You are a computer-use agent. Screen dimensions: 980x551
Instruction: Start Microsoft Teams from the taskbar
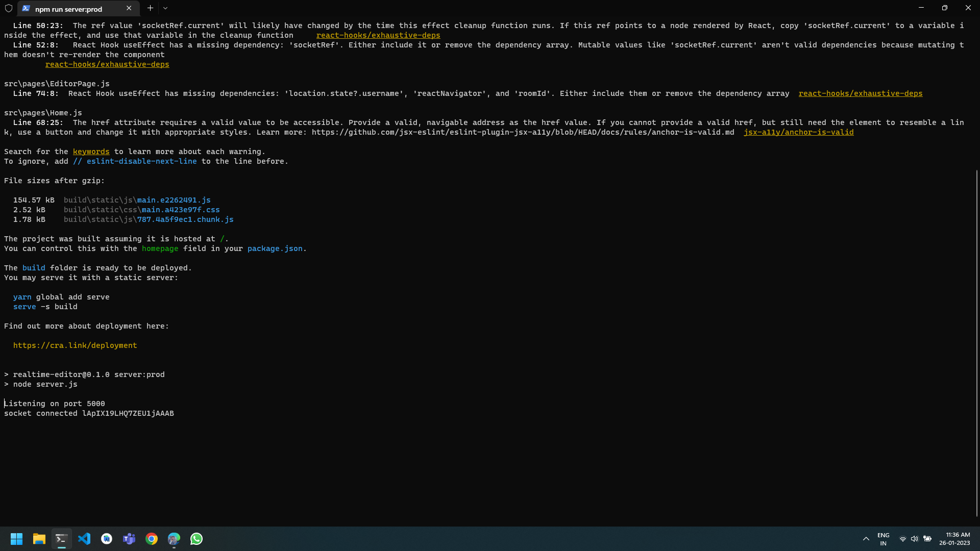point(129,539)
